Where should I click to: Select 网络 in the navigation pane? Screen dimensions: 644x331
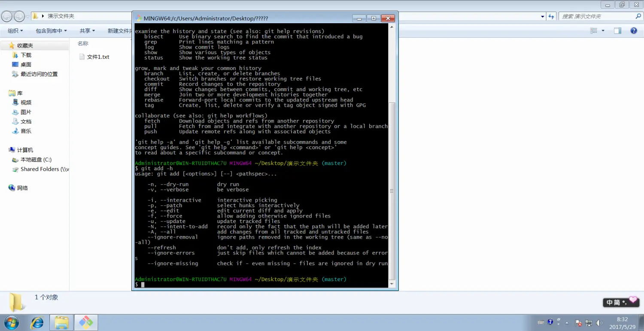pos(22,188)
